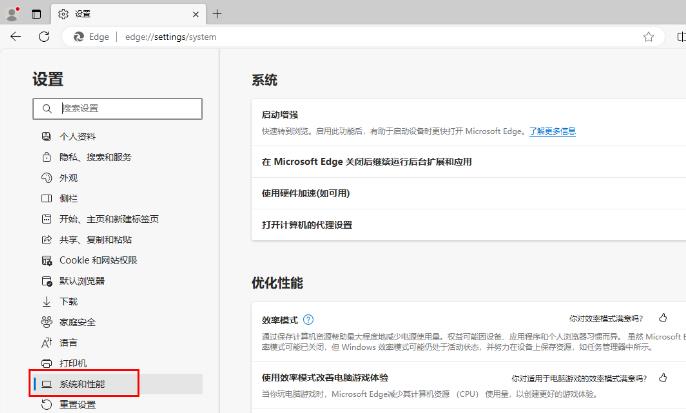Click the privacy lock icon

46,157
